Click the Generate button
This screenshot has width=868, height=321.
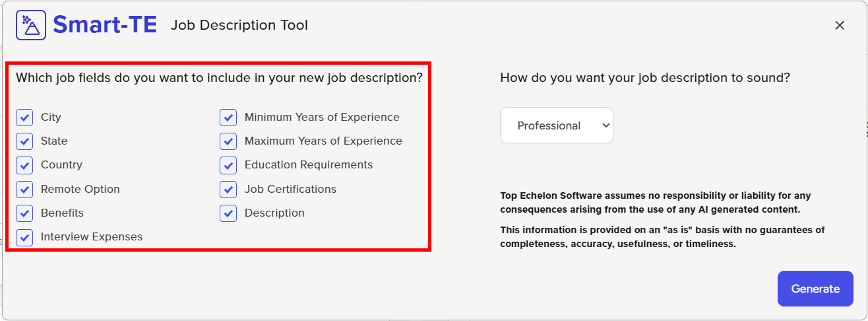(815, 289)
